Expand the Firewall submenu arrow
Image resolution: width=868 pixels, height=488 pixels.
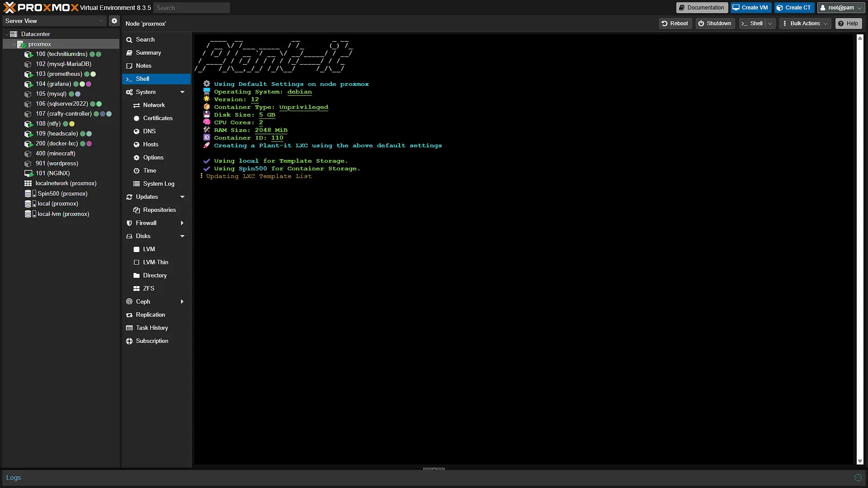(x=182, y=223)
